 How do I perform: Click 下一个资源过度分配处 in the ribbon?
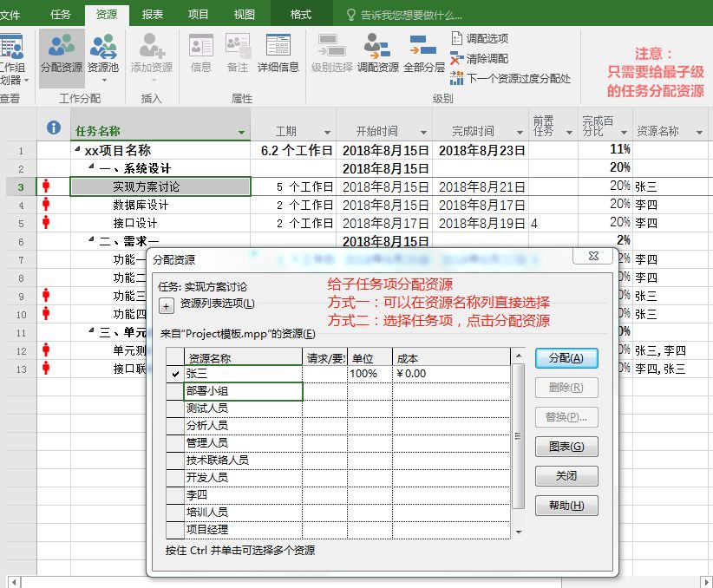coord(510,78)
